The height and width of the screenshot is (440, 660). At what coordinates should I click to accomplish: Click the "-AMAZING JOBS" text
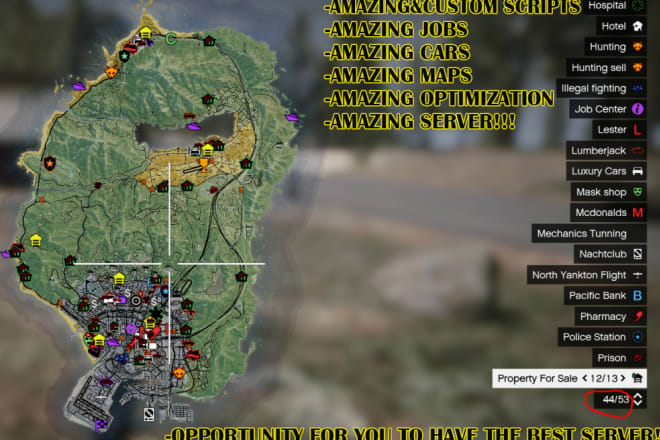click(x=396, y=29)
